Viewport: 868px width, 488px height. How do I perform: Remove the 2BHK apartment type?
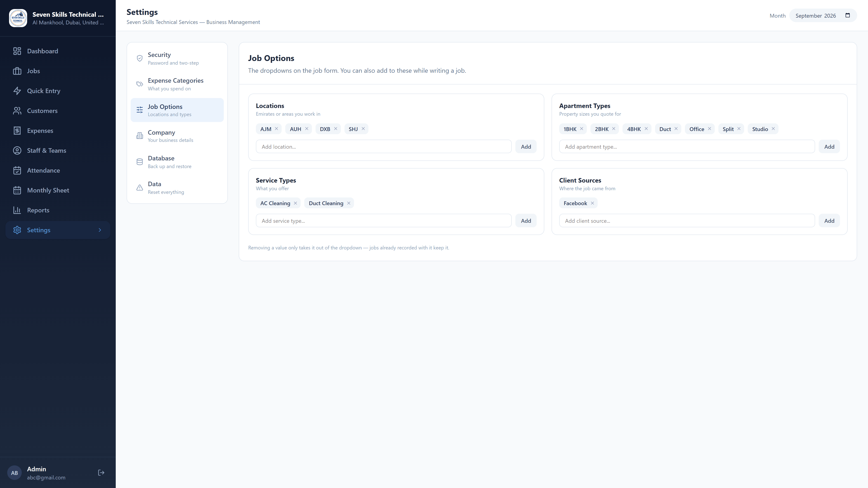[x=614, y=129]
